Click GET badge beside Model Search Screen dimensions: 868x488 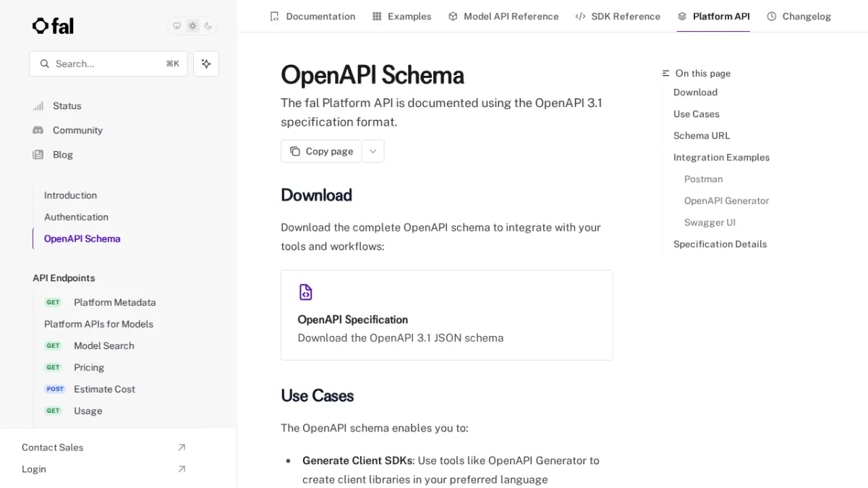(x=54, y=346)
